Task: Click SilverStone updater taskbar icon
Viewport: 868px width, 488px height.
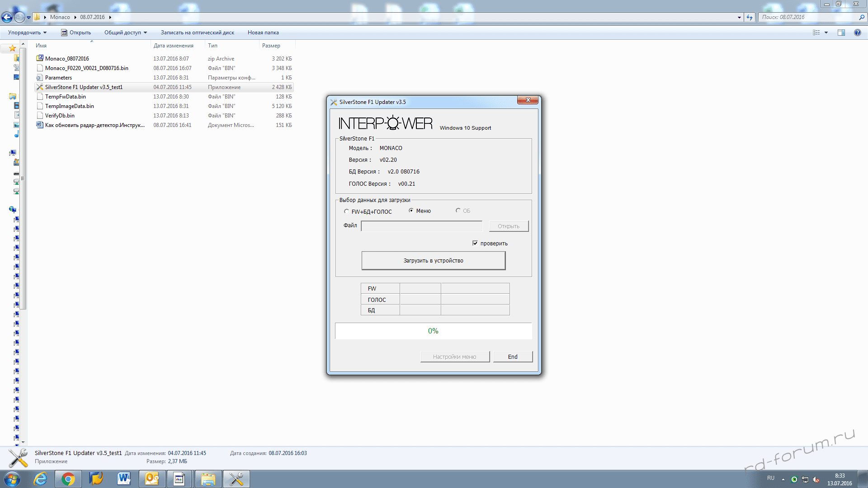Action: click(x=236, y=479)
